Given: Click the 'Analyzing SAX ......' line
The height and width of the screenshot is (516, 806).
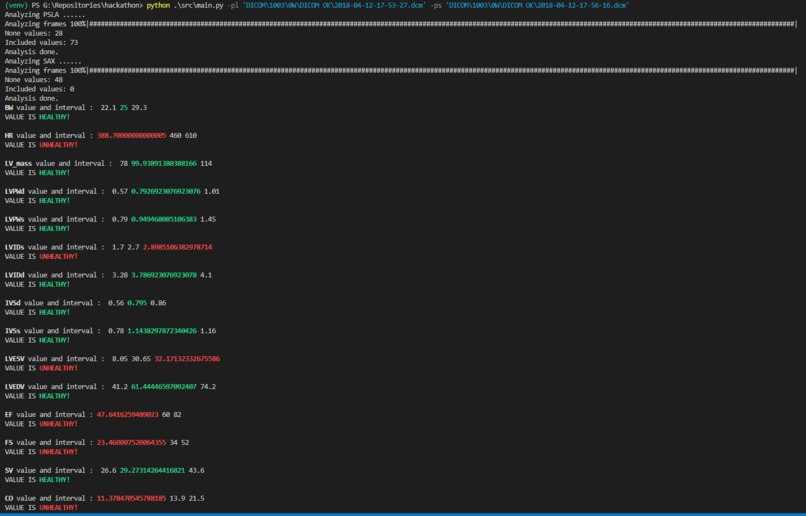Looking at the screenshot, I should [43, 61].
